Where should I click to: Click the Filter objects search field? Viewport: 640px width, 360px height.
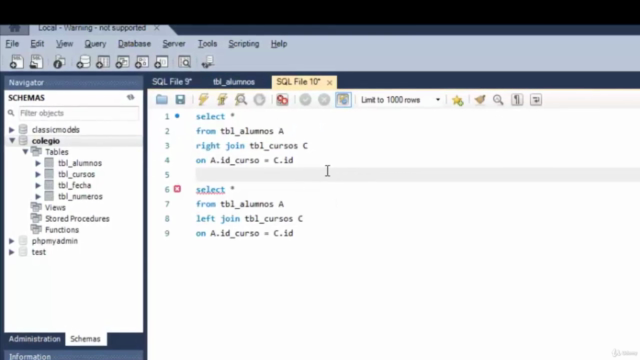(x=79, y=113)
